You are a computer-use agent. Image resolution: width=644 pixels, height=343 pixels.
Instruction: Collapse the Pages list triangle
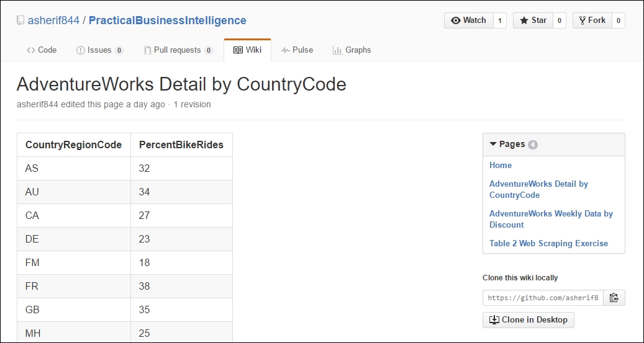[x=493, y=144]
